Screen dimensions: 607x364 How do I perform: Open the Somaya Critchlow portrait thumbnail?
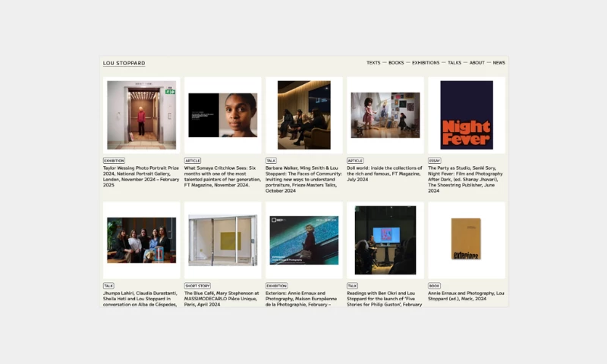[222, 115]
